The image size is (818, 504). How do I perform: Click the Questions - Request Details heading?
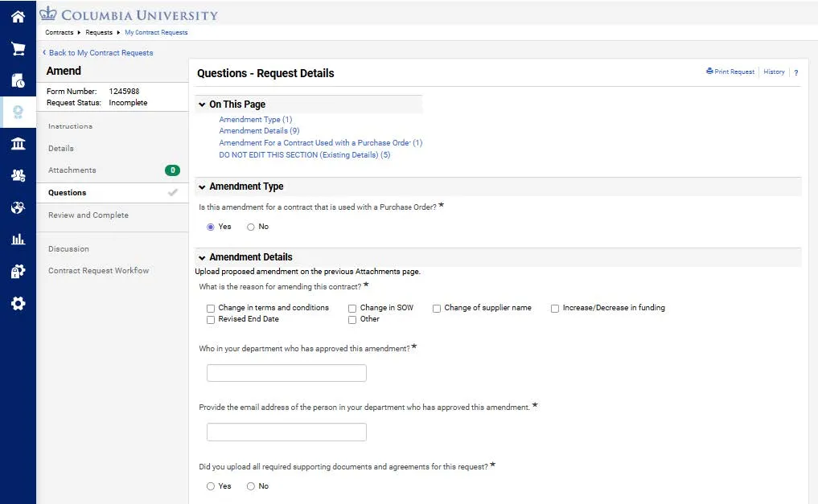click(x=265, y=73)
